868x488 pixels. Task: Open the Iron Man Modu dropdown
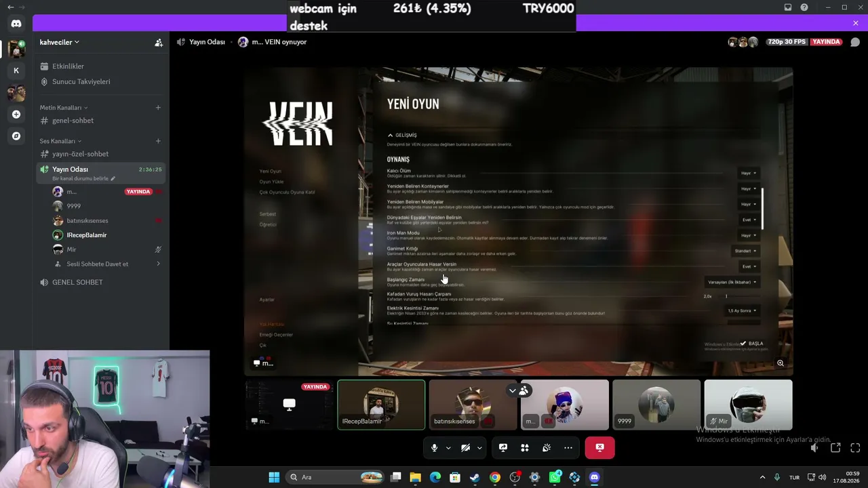pyautogui.click(x=749, y=235)
